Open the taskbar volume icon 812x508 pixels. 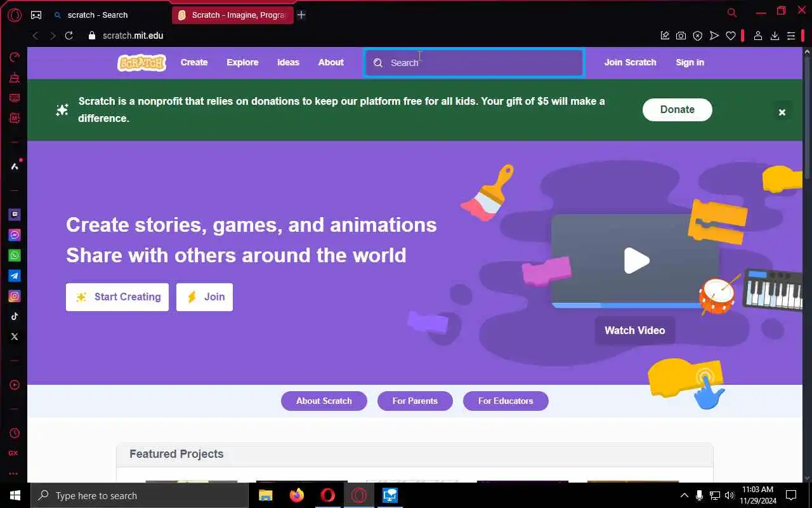729,495
